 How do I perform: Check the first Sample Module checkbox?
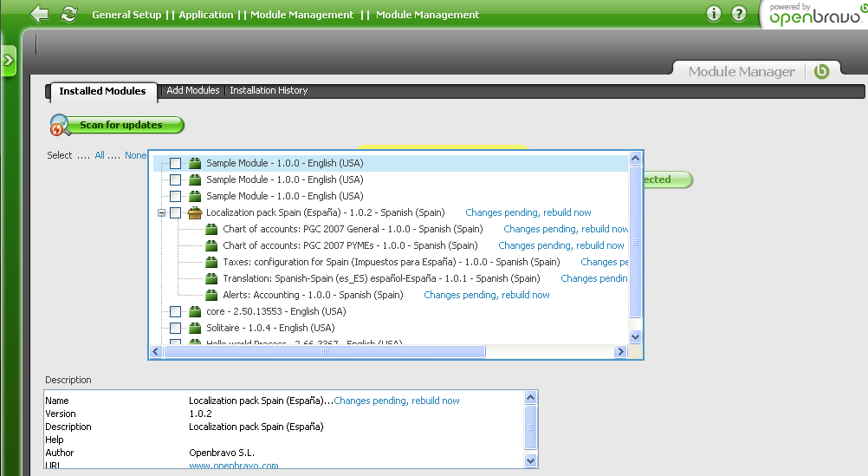point(176,163)
